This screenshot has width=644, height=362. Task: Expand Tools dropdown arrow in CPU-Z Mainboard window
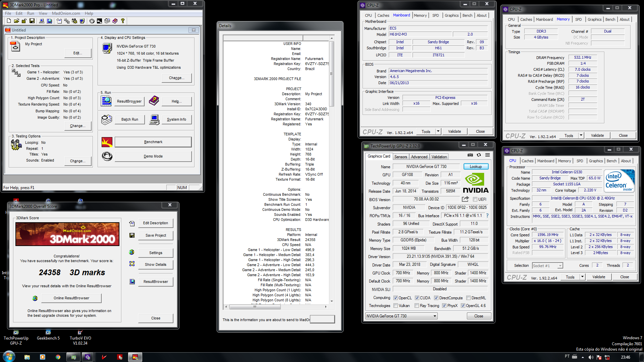coord(438,131)
